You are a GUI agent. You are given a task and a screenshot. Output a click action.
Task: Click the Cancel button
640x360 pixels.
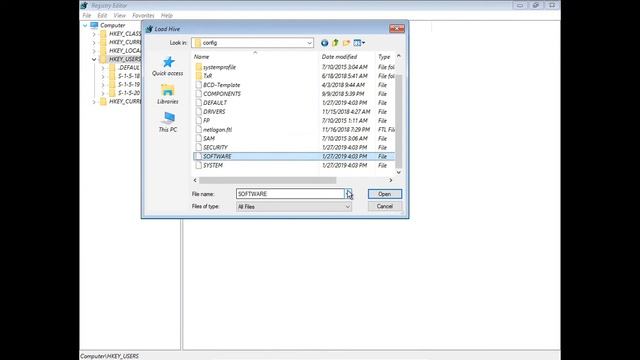[384, 206]
